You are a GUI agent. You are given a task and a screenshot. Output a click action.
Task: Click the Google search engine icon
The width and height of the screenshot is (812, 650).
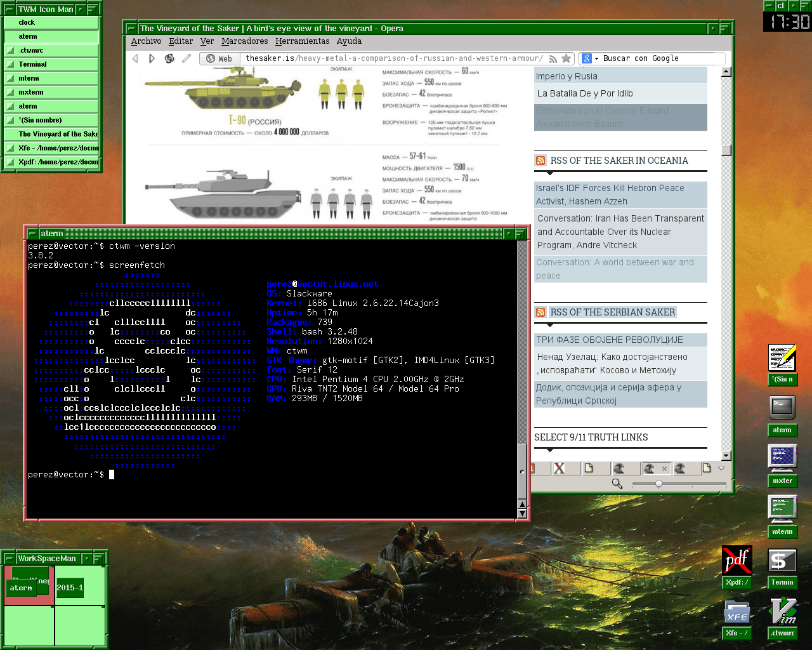click(587, 58)
